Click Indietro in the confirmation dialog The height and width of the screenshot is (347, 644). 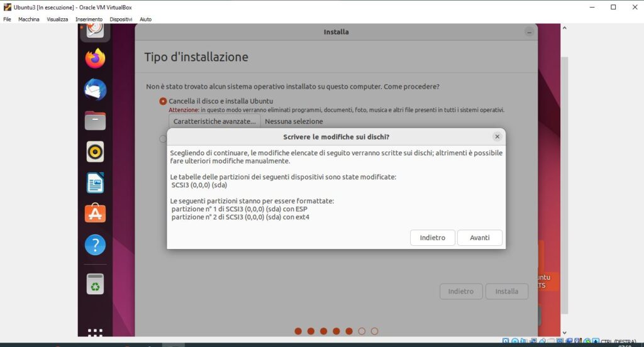click(433, 238)
